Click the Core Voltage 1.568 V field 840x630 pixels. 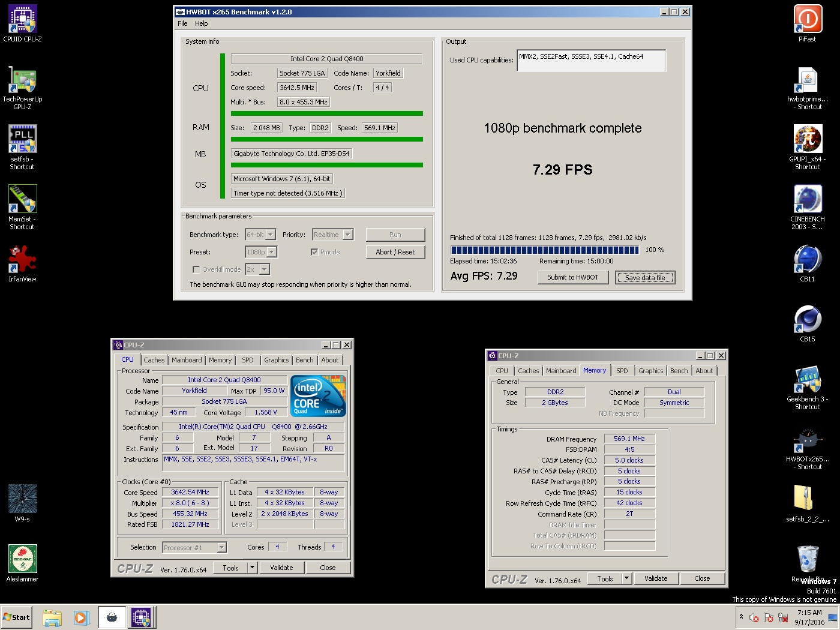265,412
